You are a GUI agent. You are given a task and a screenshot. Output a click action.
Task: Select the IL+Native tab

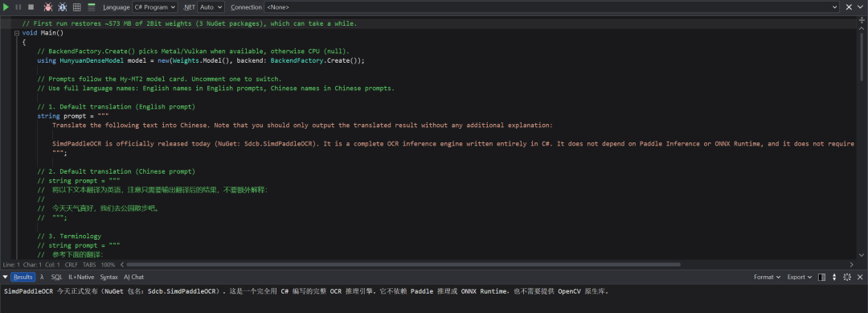(81, 277)
